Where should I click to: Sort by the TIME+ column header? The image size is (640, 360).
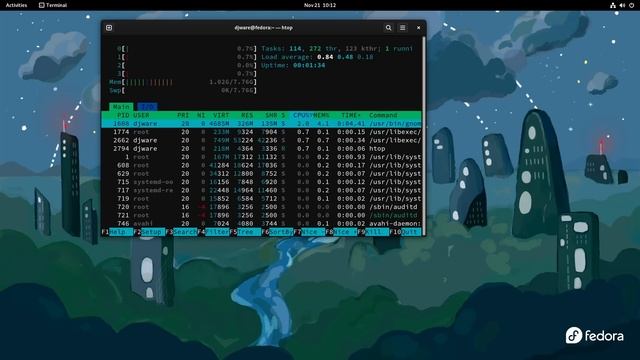(x=351, y=115)
